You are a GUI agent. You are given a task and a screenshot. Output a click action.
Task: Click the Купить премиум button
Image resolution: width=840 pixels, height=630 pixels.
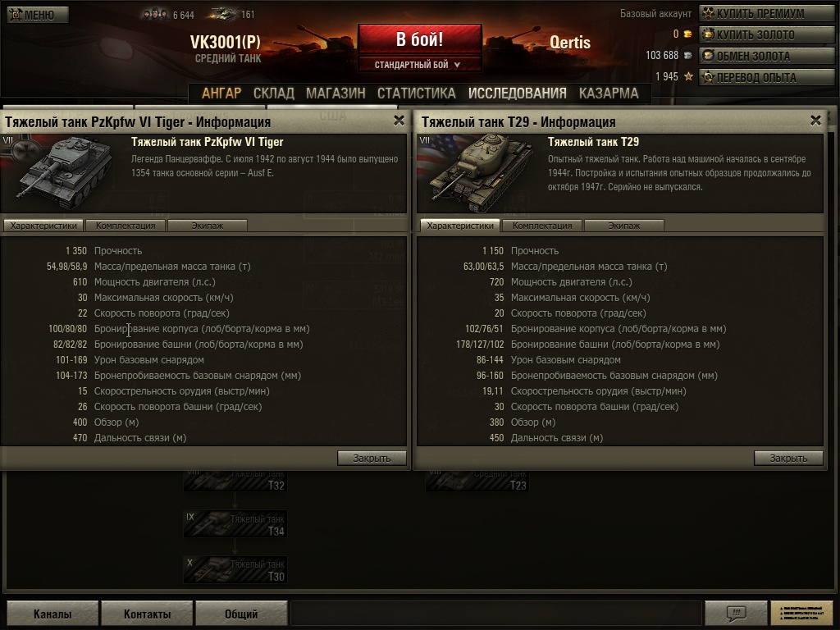click(x=767, y=13)
